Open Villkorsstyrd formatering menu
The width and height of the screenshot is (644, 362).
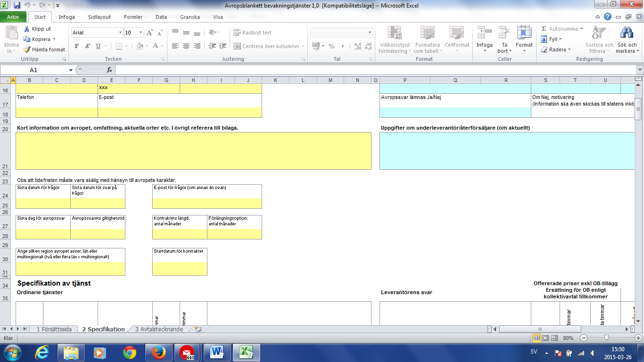tap(394, 40)
